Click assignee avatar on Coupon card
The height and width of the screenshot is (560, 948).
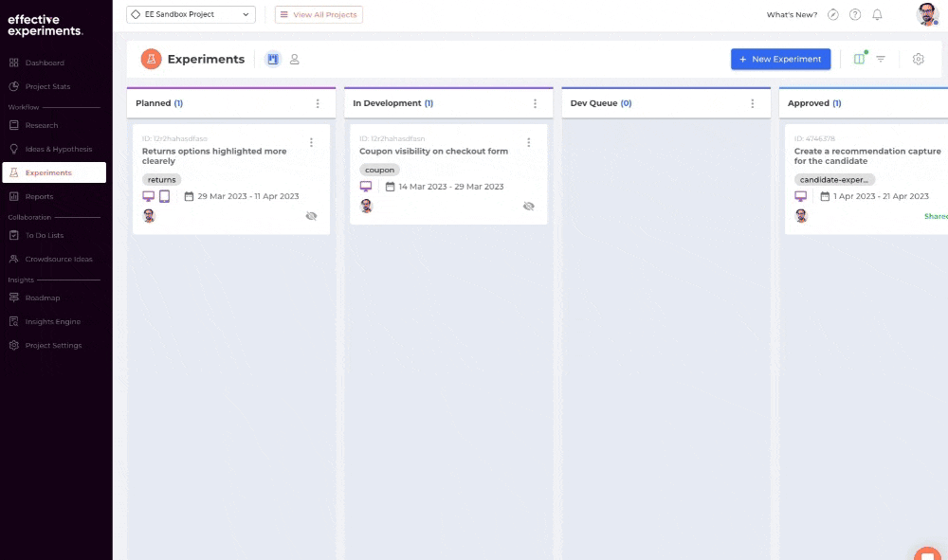coord(366,206)
